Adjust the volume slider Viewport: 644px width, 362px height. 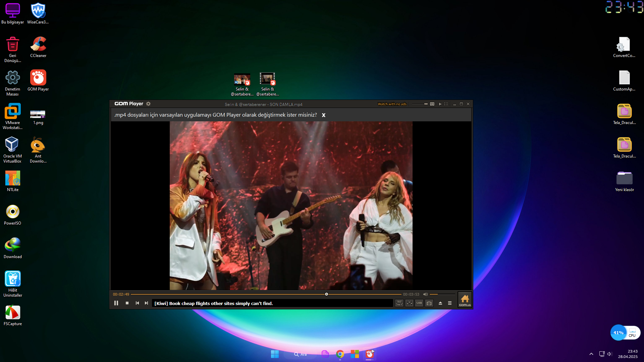(x=442, y=294)
